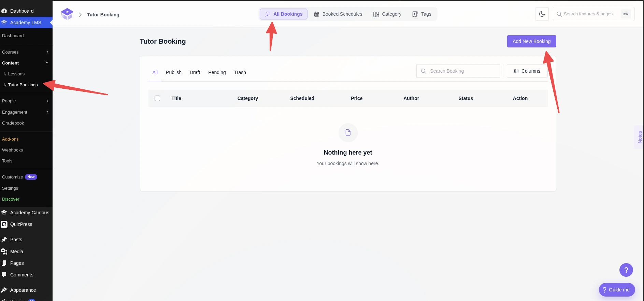Click Add New Booking button
The image size is (644, 301).
point(532,41)
